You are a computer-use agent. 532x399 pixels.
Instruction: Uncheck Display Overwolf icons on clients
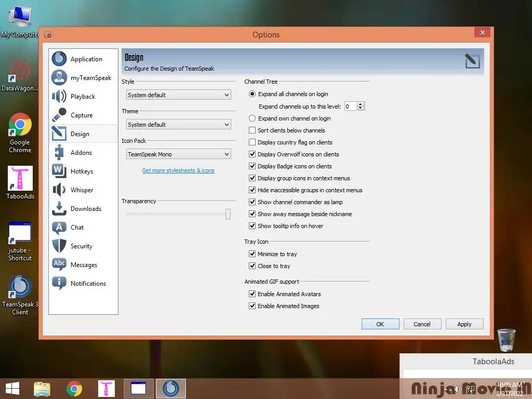(252, 154)
